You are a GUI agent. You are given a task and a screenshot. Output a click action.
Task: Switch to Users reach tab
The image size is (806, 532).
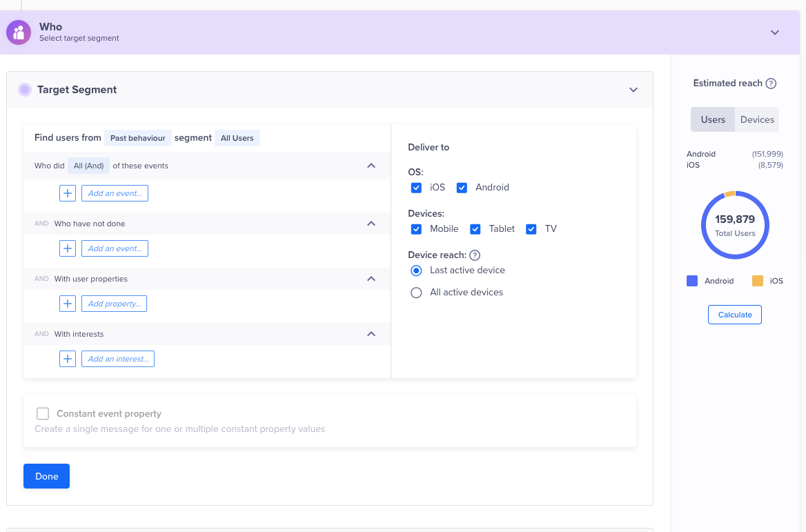point(712,119)
